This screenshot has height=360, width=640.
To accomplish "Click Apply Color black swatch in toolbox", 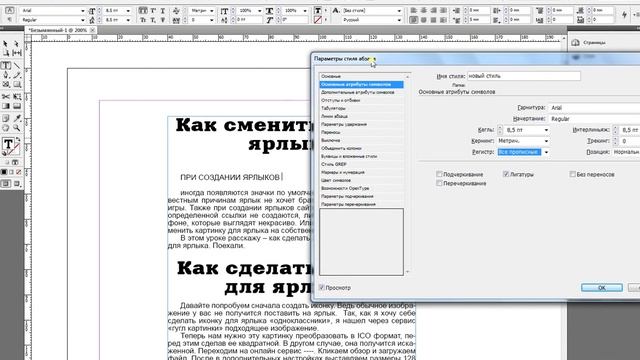I will point(4,172).
